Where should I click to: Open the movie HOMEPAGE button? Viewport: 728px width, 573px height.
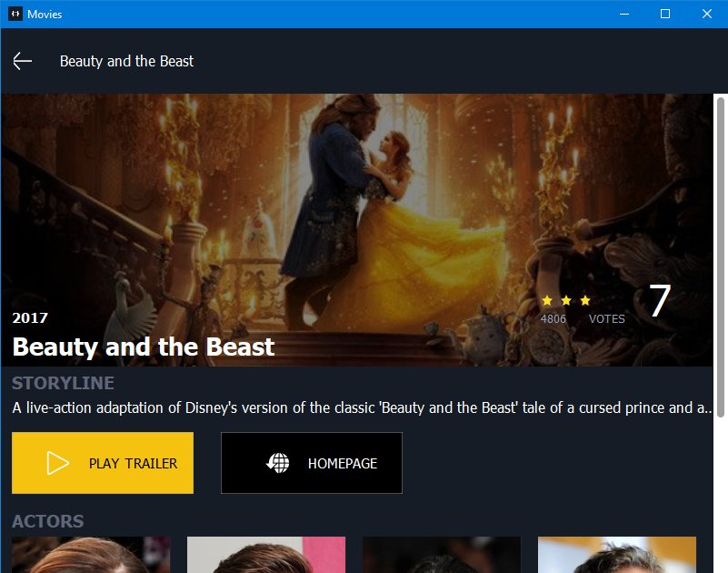pyautogui.click(x=312, y=463)
